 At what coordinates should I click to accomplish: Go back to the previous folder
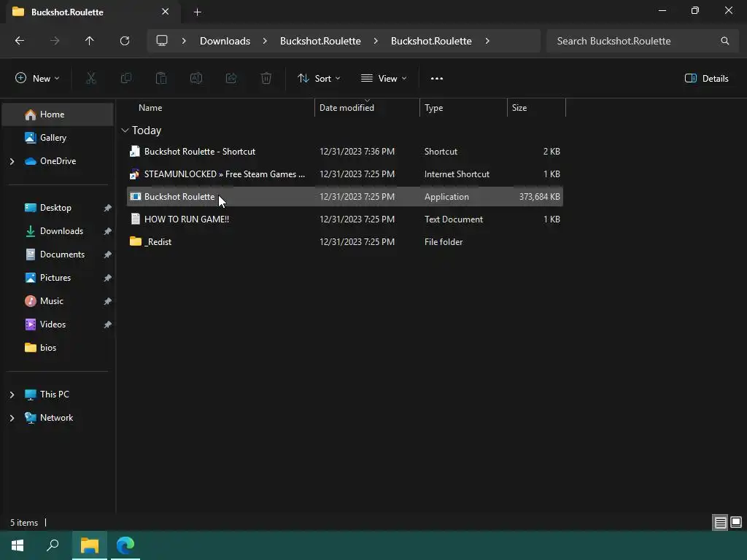tap(20, 41)
